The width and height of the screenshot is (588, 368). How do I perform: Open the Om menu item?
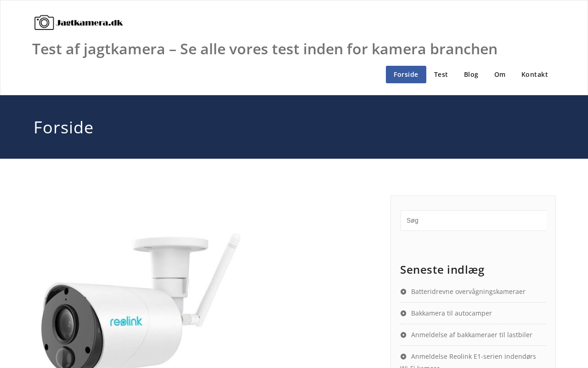pyautogui.click(x=500, y=75)
